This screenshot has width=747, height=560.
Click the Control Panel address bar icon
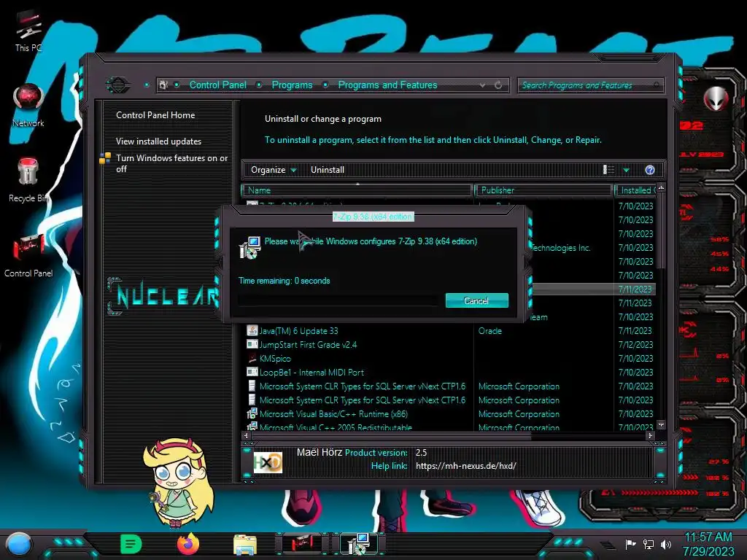(163, 85)
